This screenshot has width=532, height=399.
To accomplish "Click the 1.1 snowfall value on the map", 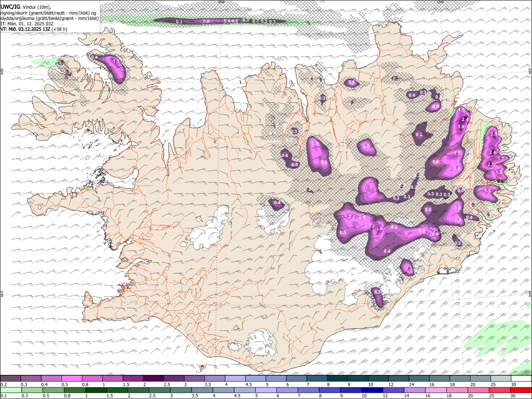I will point(368,188).
